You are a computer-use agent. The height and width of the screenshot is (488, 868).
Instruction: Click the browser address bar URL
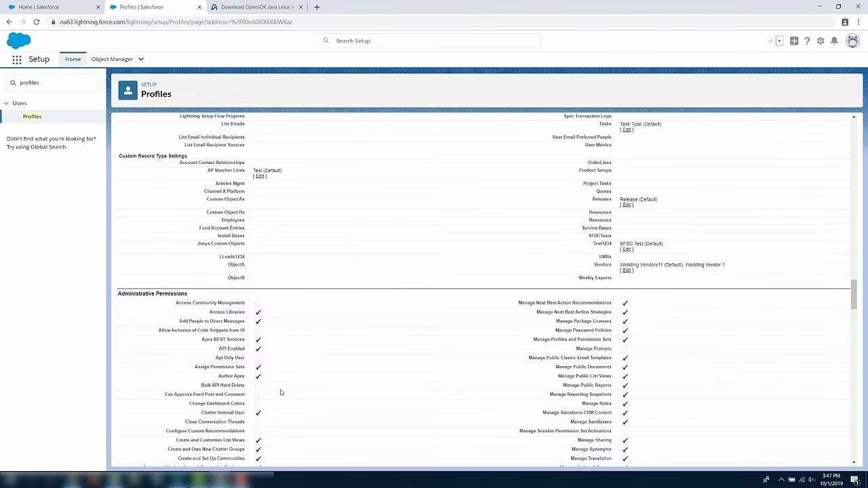176,22
